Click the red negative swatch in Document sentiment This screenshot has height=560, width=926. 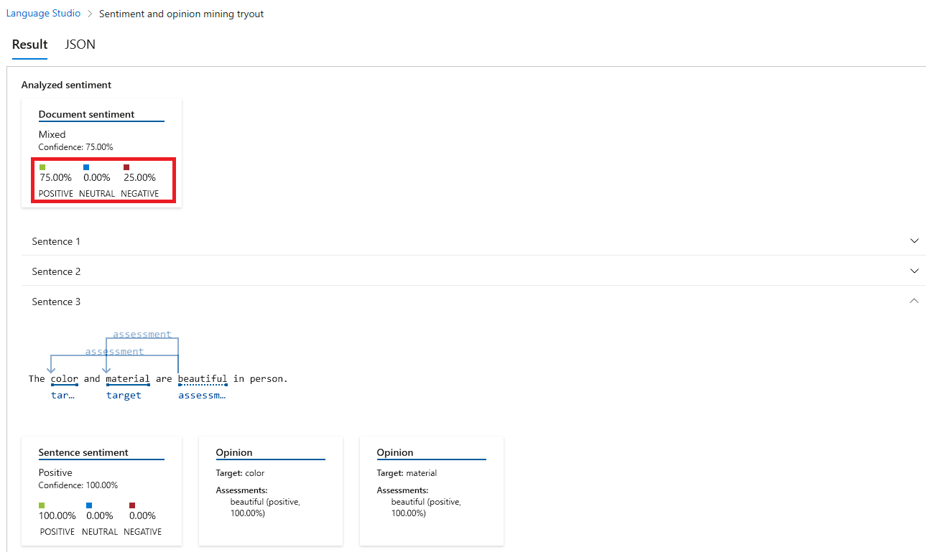126,167
